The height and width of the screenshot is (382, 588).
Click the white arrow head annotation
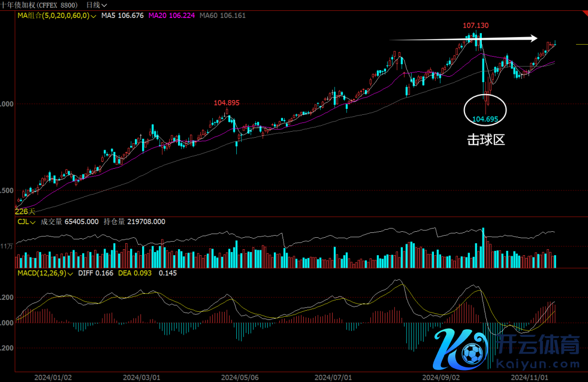[533, 38]
